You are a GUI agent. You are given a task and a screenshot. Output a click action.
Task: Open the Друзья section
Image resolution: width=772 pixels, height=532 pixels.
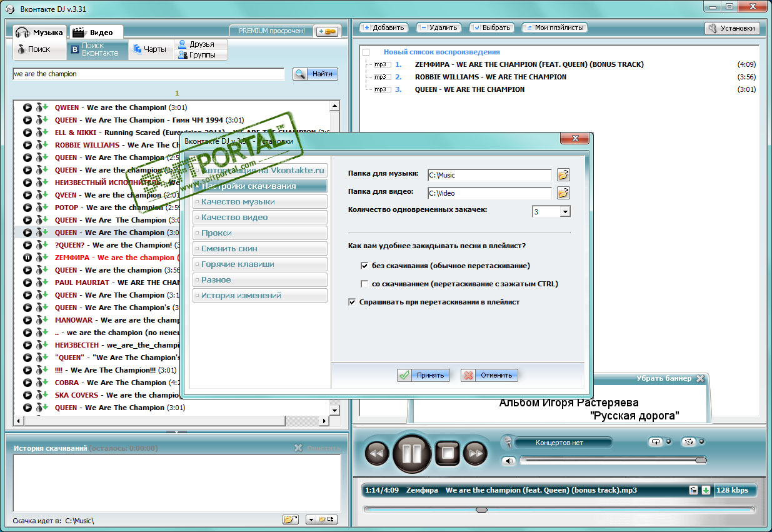coord(201,44)
